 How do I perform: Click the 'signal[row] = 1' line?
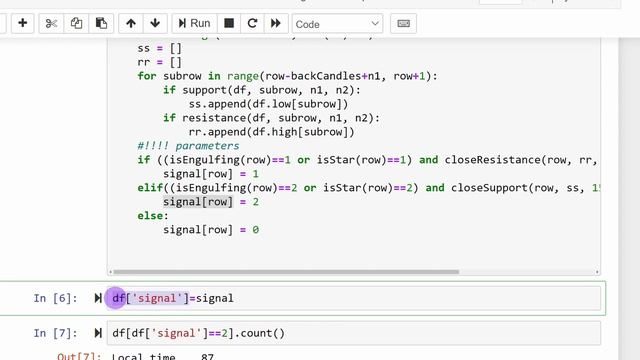click(x=211, y=174)
